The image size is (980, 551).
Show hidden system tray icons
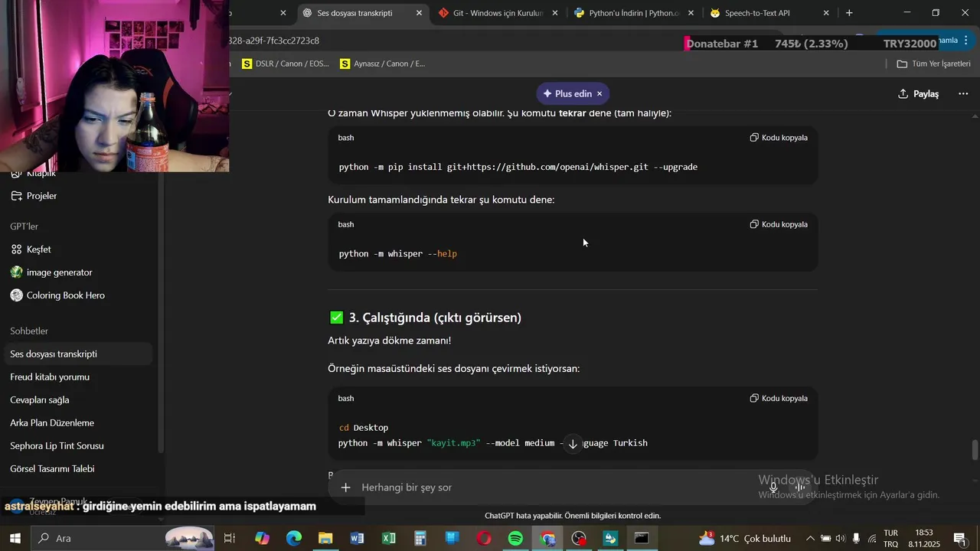coord(810,539)
